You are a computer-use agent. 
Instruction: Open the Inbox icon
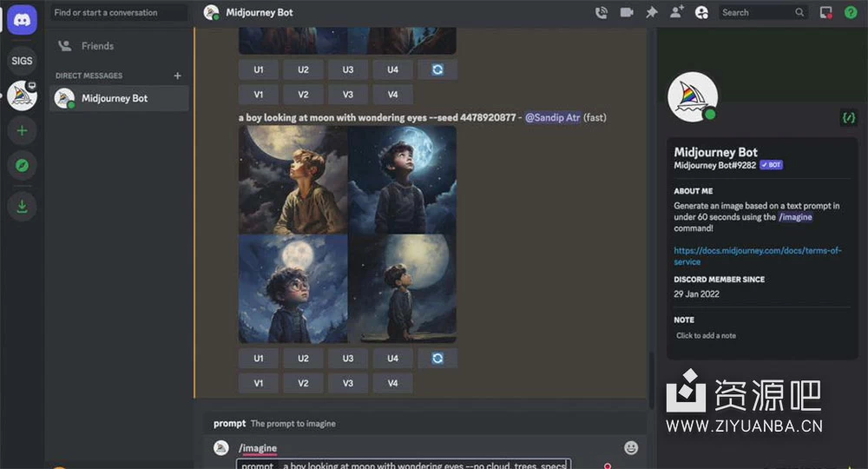(825, 13)
